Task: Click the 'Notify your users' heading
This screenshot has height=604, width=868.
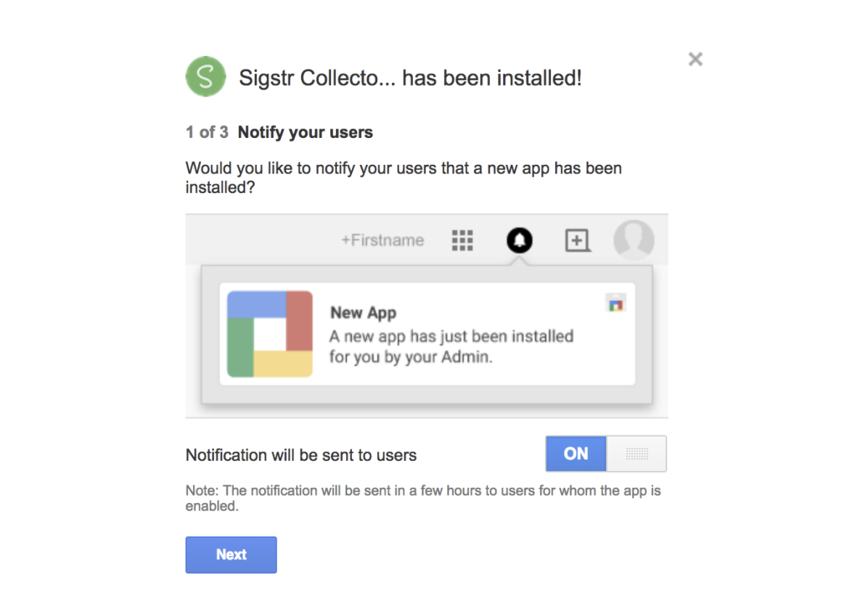Action: point(305,132)
